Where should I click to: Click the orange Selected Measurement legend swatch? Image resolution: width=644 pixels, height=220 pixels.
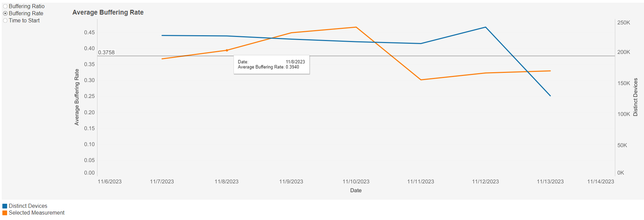(x=5, y=213)
